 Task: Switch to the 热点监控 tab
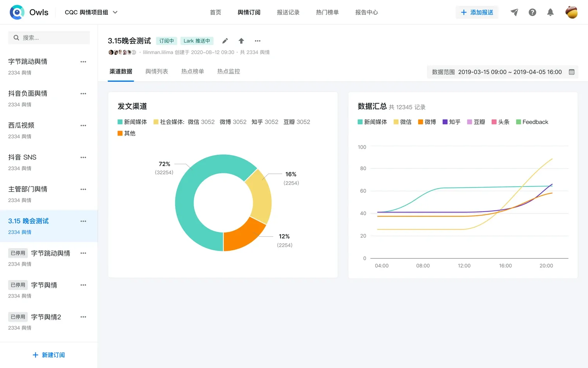click(x=229, y=71)
